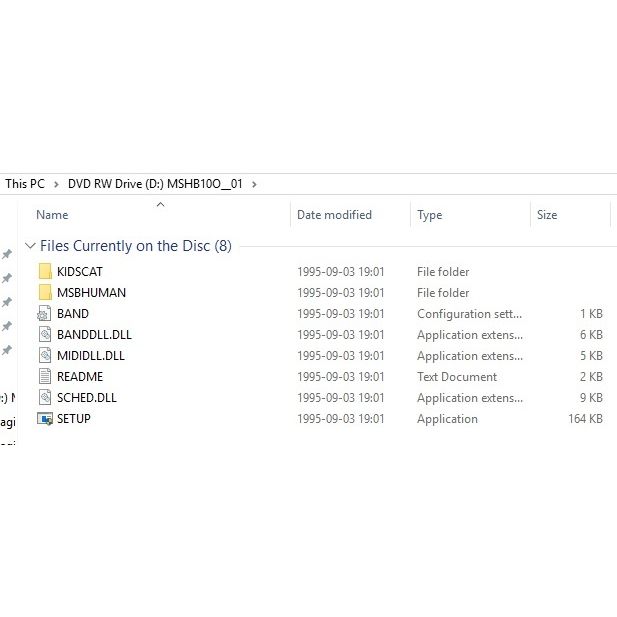This screenshot has width=617, height=617.
Task: Sort by the Name column header
Action: [x=52, y=215]
